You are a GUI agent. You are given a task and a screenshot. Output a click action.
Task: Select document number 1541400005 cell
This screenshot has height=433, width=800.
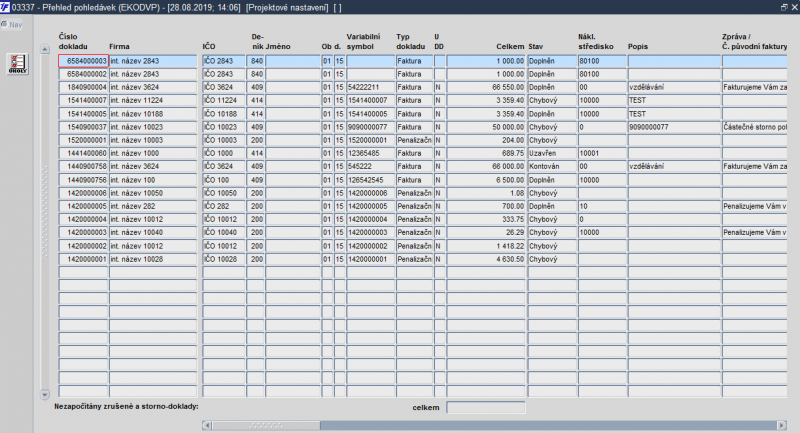[x=83, y=114]
